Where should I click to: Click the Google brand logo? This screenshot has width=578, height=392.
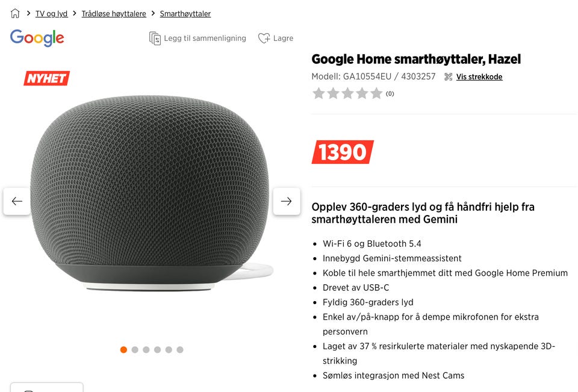[x=37, y=38]
